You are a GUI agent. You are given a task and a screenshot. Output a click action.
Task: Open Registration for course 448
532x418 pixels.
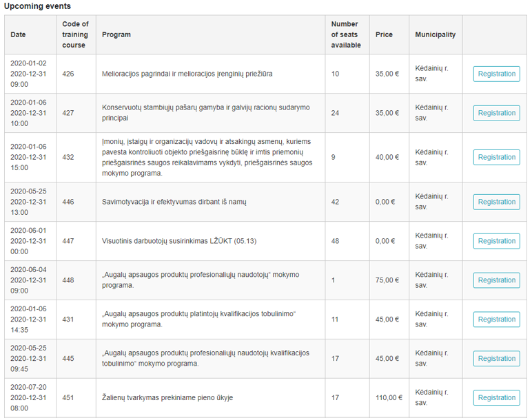click(x=496, y=280)
